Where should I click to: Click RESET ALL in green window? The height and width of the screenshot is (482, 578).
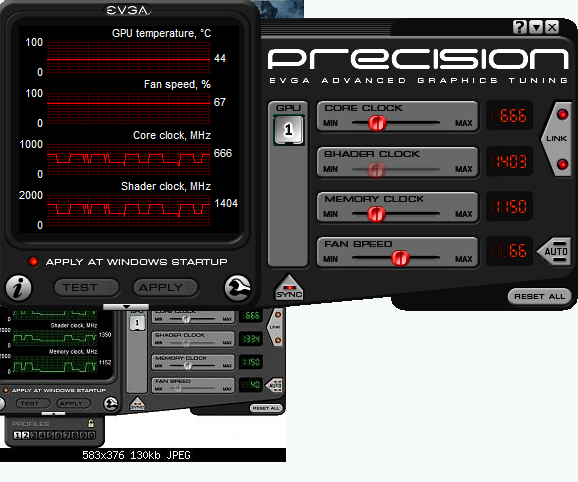click(x=266, y=408)
